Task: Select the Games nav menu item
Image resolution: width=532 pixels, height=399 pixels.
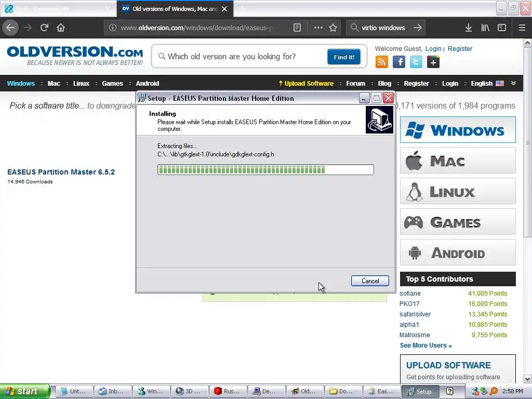Action: (112, 84)
